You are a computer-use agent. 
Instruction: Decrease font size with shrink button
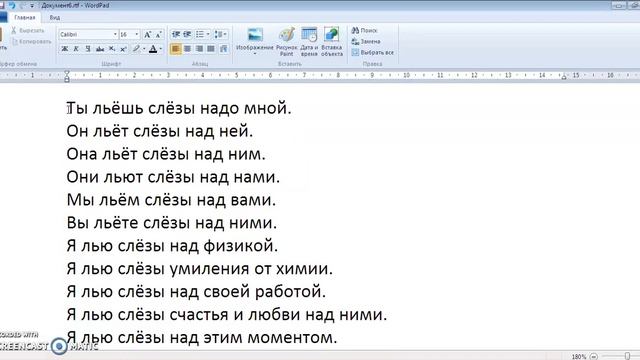[x=159, y=35]
